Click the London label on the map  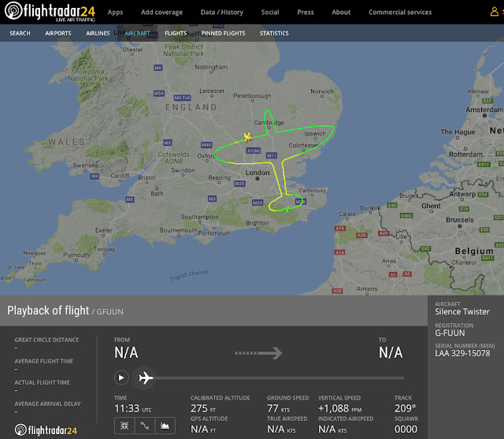click(258, 173)
